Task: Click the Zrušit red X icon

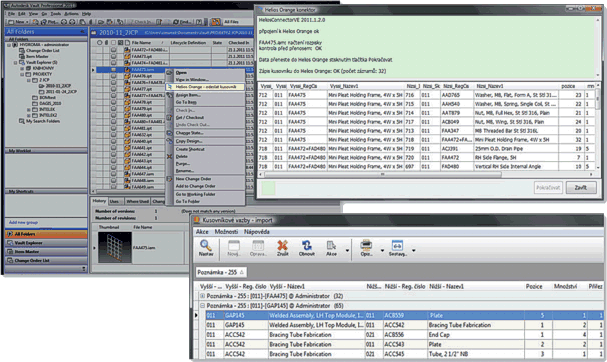Action: point(282,245)
